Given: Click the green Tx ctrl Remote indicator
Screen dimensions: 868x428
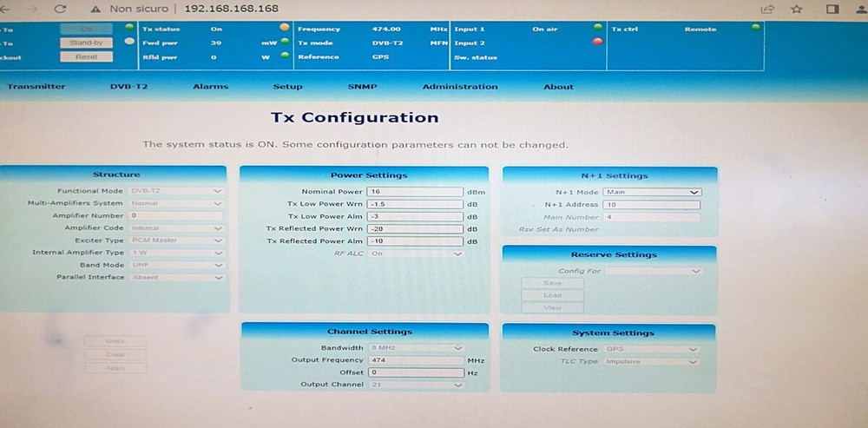Looking at the screenshot, I should pyautogui.click(x=755, y=29).
